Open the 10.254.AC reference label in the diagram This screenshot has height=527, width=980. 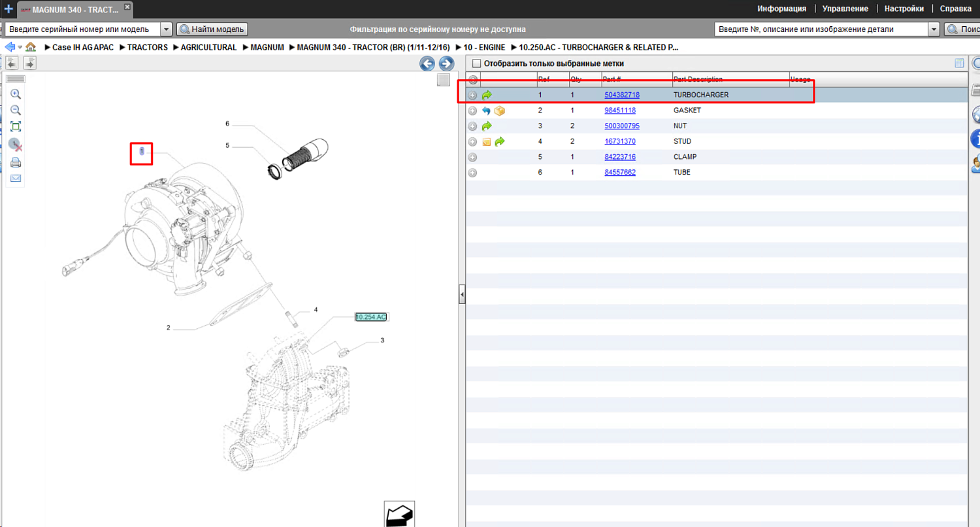click(x=371, y=317)
